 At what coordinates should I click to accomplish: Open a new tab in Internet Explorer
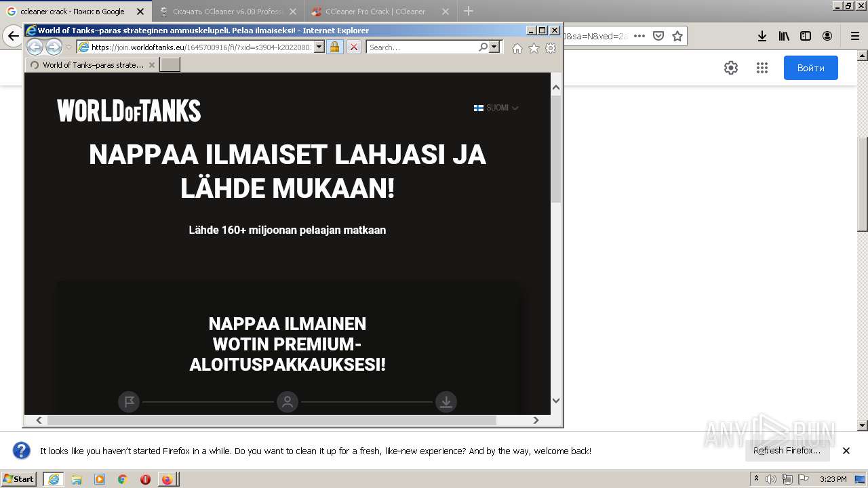170,65
